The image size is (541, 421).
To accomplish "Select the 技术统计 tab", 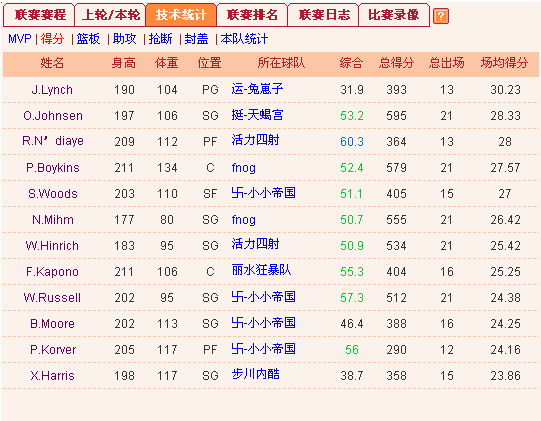I will (x=181, y=15).
